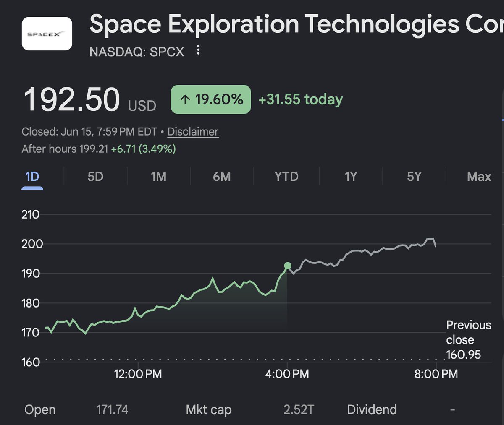Image resolution: width=504 pixels, height=425 pixels.
Task: Click the USD currency label
Action: (x=142, y=106)
